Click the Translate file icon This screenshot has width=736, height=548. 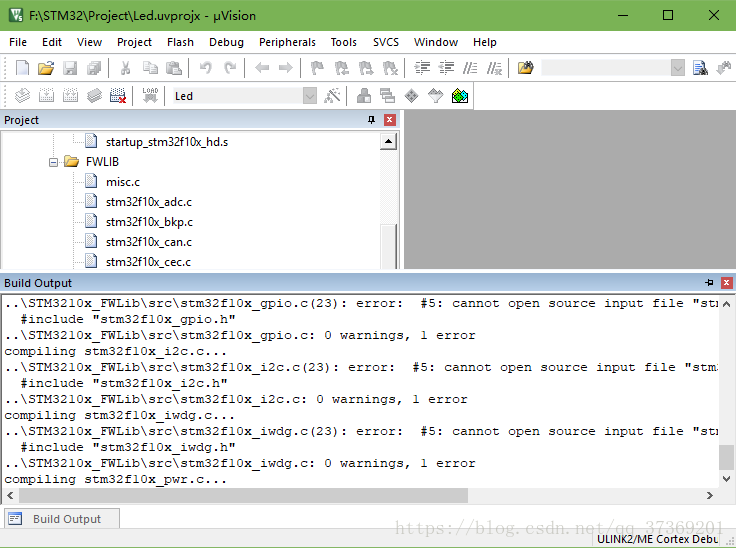tap(22, 96)
